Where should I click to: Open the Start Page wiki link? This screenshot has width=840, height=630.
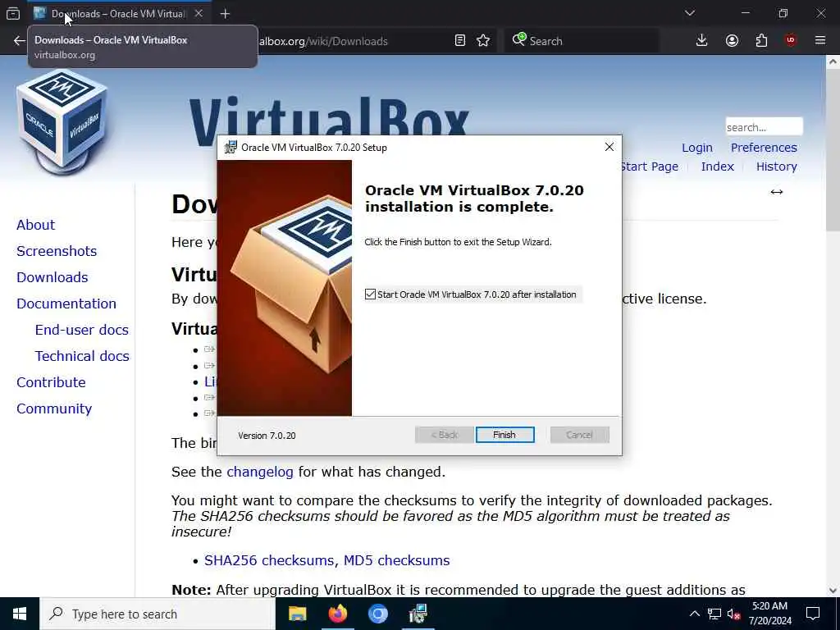pyautogui.click(x=650, y=167)
